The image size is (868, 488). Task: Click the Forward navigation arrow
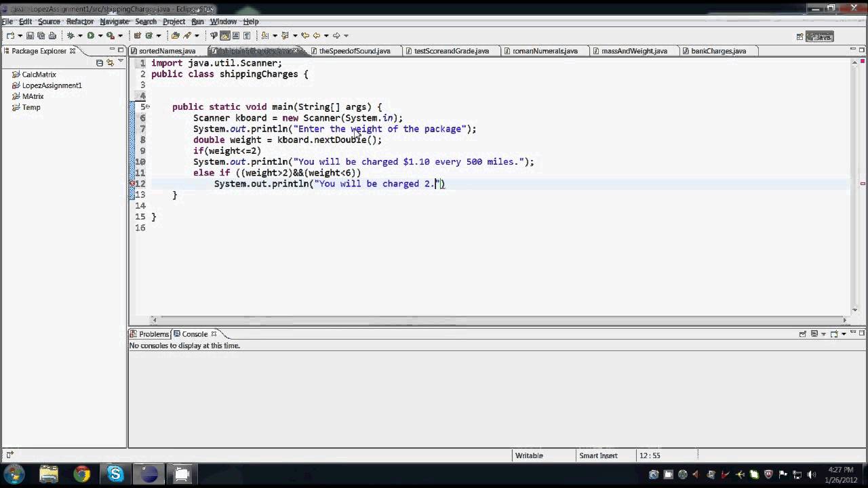[x=336, y=35]
